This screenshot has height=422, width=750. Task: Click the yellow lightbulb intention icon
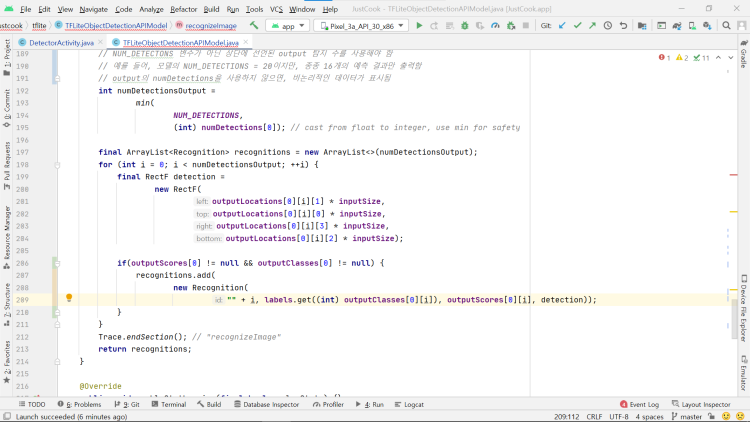(x=69, y=298)
